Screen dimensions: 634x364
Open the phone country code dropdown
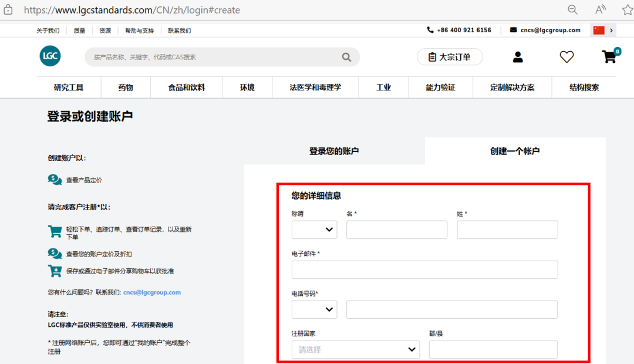click(x=314, y=309)
